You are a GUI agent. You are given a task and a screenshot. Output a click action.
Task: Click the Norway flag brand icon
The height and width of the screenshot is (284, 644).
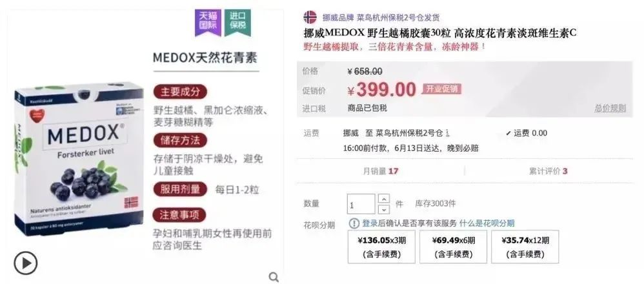[310, 17]
